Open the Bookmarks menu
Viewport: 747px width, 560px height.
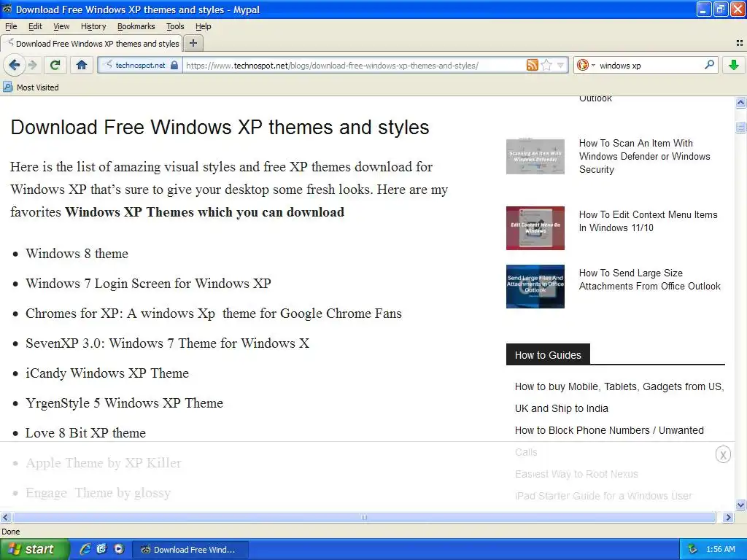(136, 26)
